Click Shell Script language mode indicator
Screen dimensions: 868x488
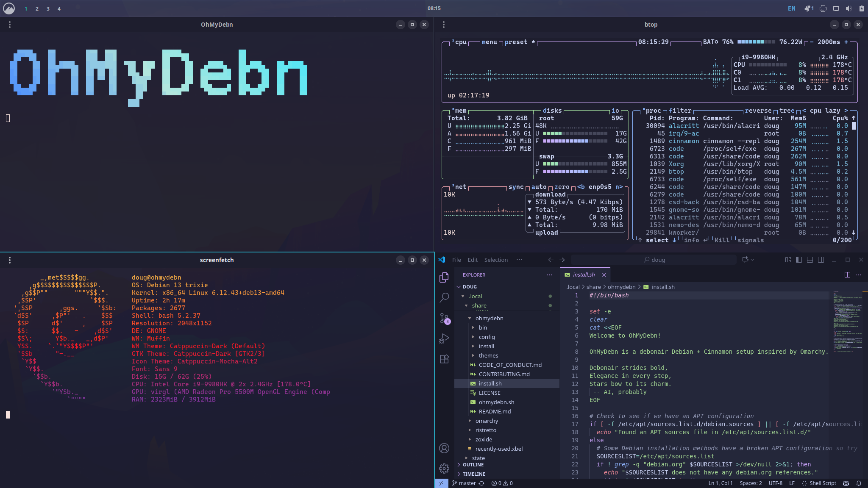click(822, 483)
